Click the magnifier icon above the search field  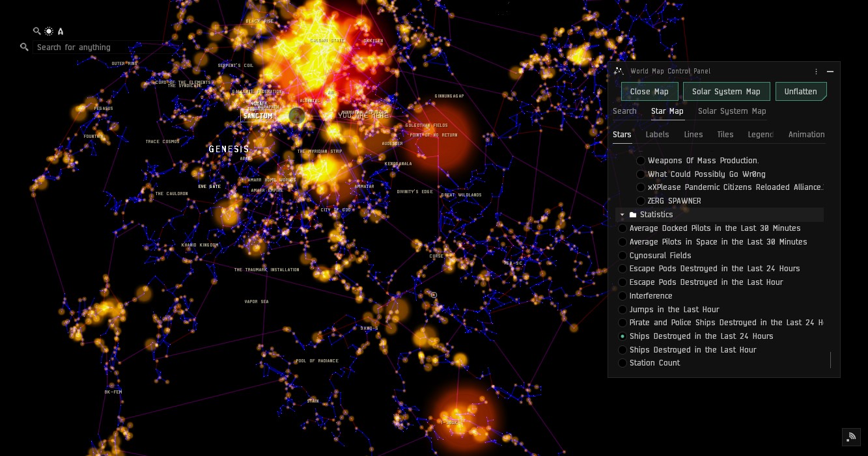point(37,31)
